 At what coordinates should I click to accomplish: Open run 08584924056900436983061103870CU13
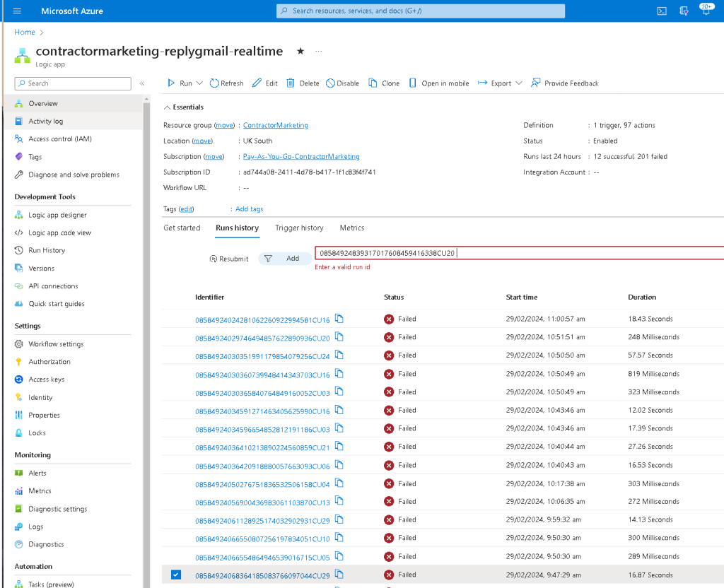pos(262,502)
